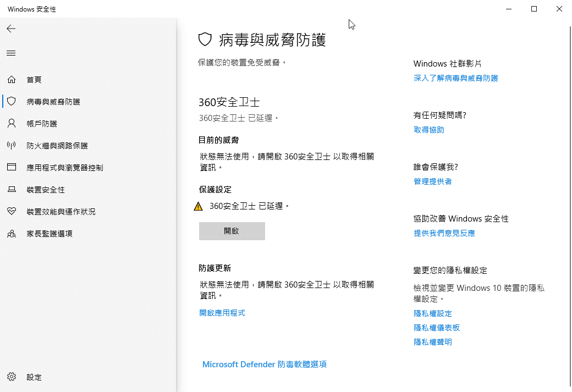Open 管理提供者 link
The width and height of the screenshot is (572, 392).
432,181
